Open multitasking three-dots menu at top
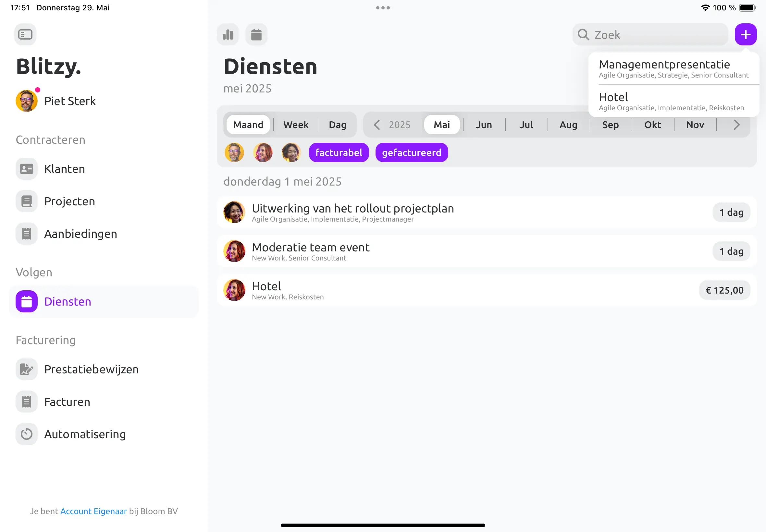 (383, 8)
